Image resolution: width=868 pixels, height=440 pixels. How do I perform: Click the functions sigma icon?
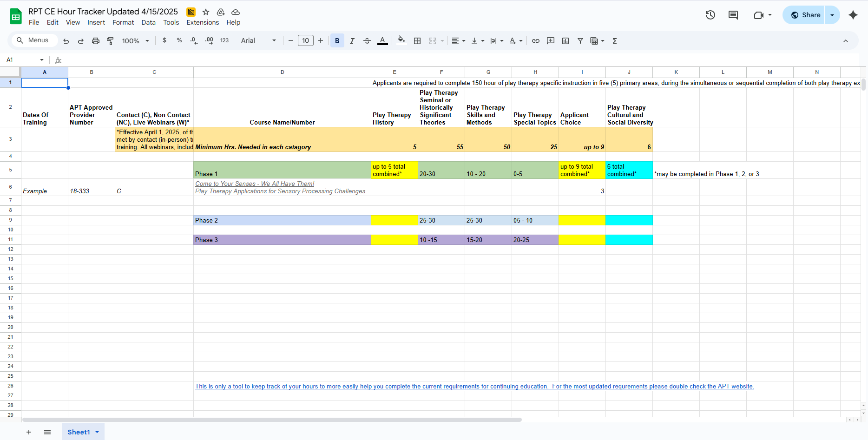[615, 41]
